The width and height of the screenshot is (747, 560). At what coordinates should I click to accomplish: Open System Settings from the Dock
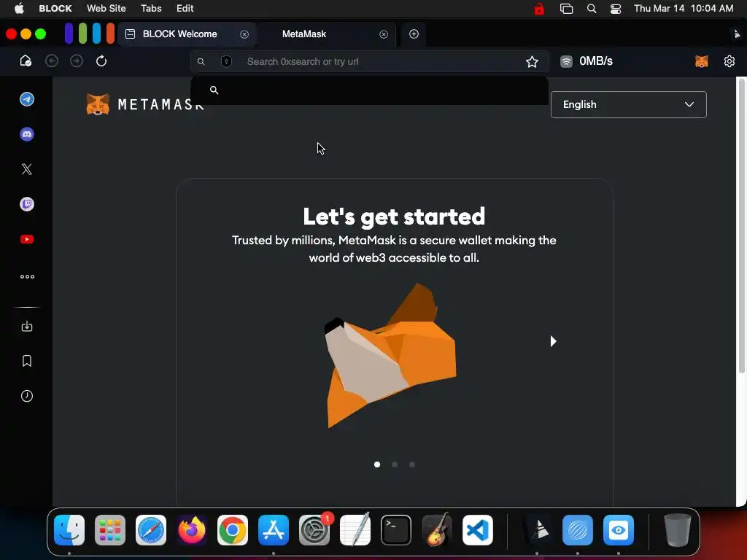coord(314,530)
